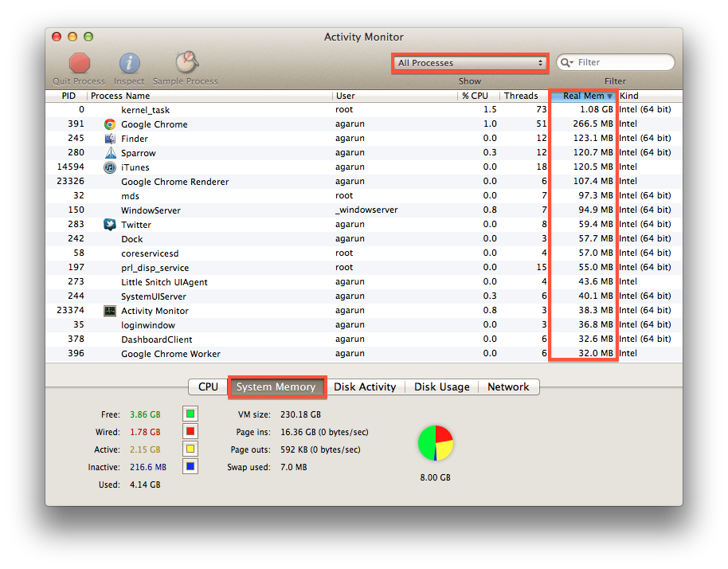Switch to the CPU tab
This screenshot has width=728, height=569.
click(x=208, y=387)
